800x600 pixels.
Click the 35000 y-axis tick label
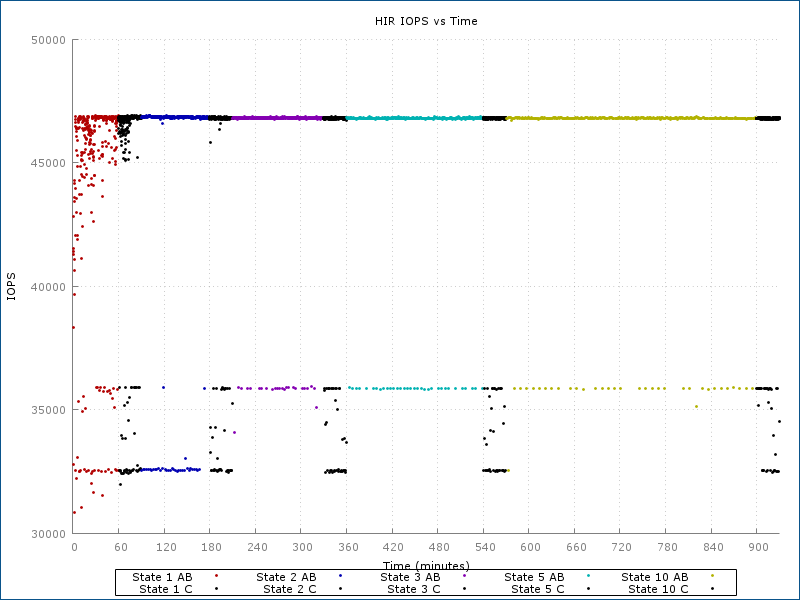tap(49, 410)
